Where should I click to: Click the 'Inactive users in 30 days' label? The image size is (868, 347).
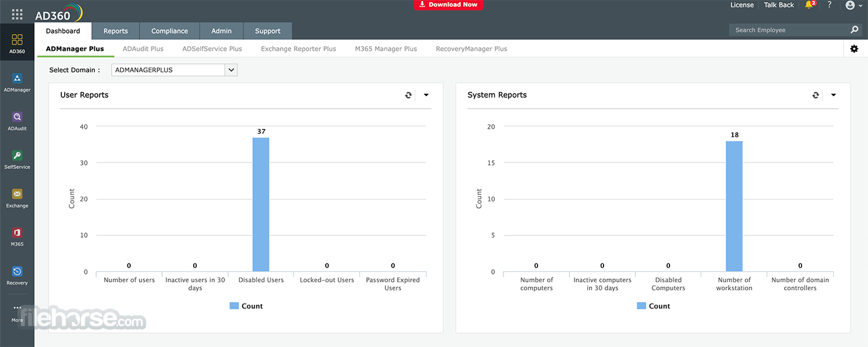195,284
